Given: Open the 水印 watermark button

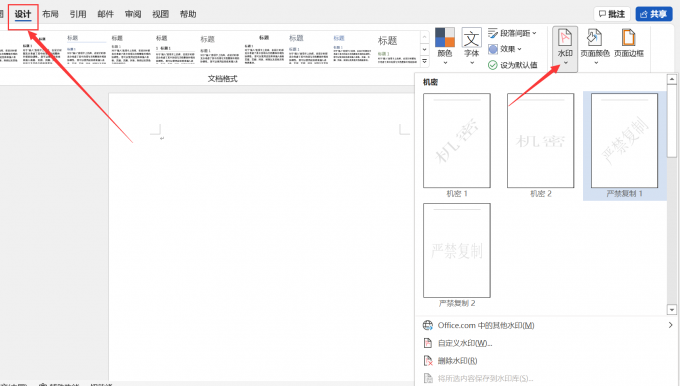Looking at the screenshot, I should [x=565, y=48].
